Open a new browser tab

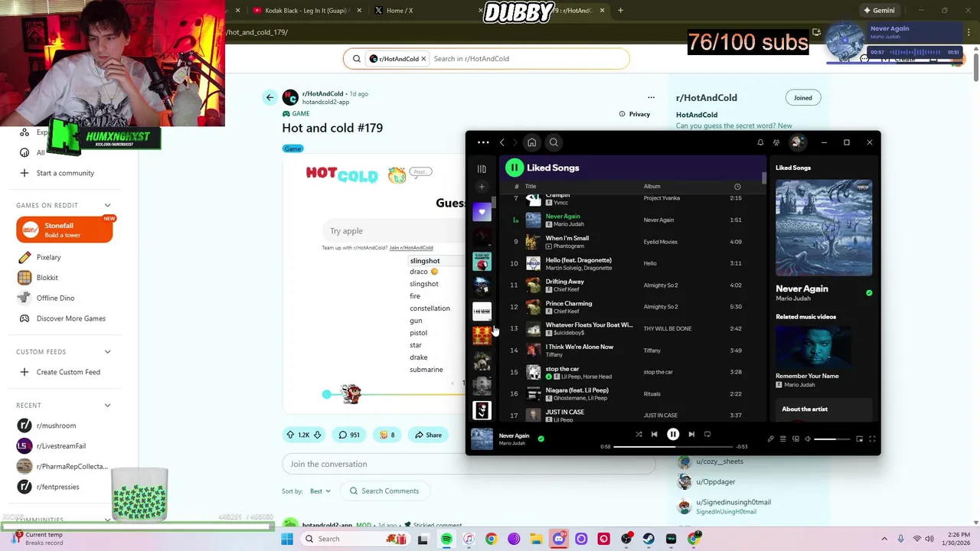coord(620,11)
